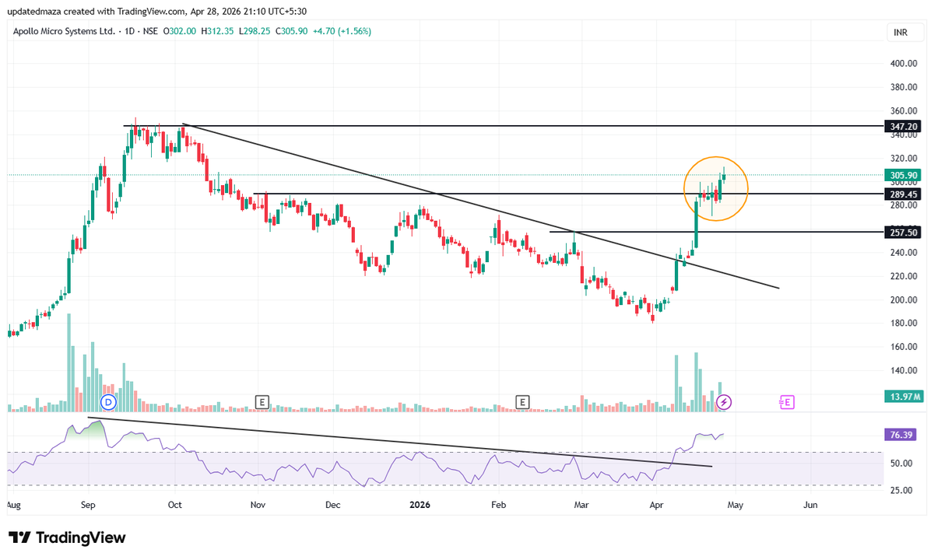Click the 240.00 price axis label
Screen dimensions: 934x560
point(903,253)
